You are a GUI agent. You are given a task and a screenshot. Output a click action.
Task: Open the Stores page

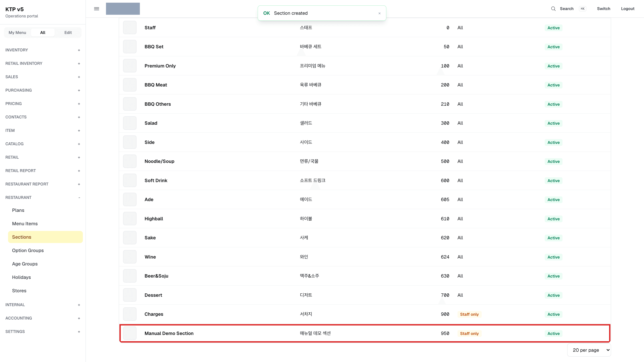(x=45, y=291)
